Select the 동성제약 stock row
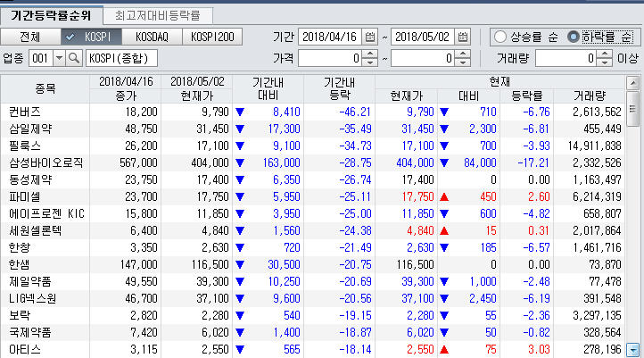The image size is (644, 358). pos(312,179)
